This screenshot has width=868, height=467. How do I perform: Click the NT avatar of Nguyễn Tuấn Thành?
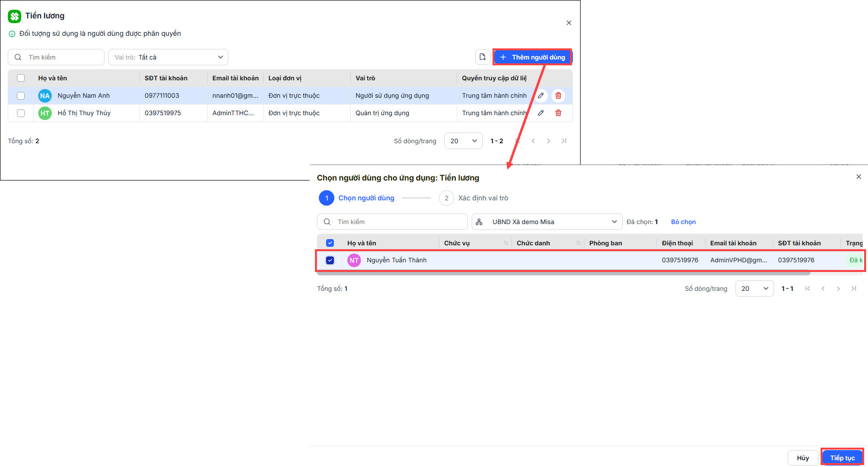pos(354,260)
